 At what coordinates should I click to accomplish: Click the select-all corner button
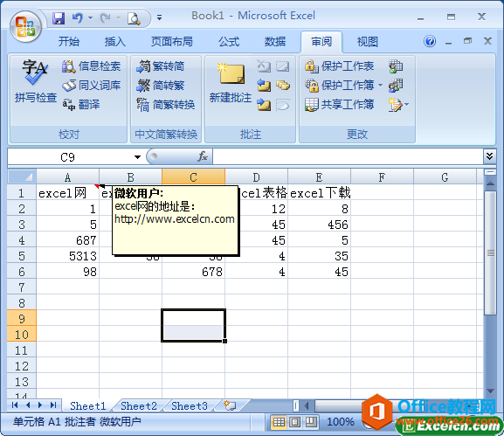(22, 176)
